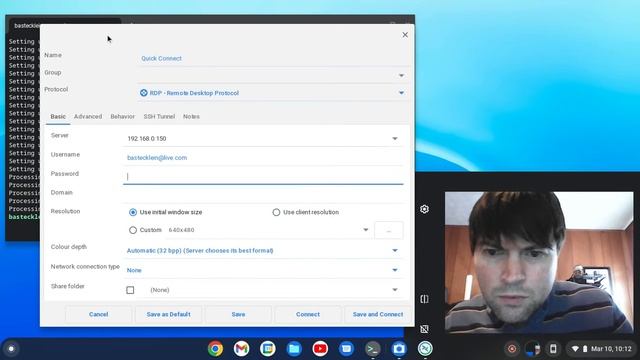Click the Username field

[x=263, y=158]
